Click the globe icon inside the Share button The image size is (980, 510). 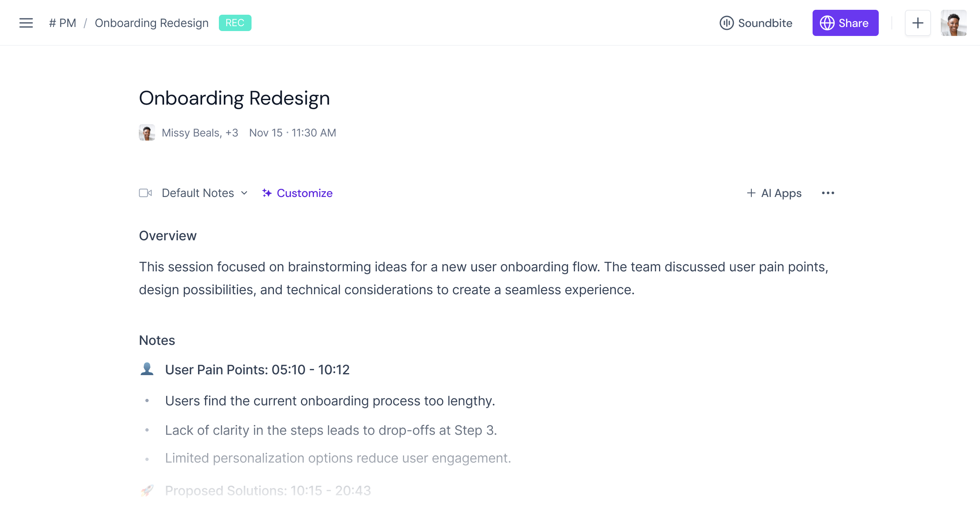pyautogui.click(x=827, y=23)
